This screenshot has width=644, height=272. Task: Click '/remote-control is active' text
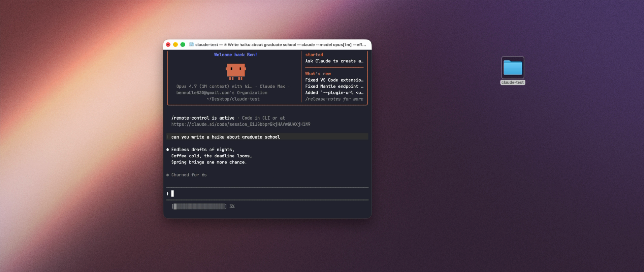[203, 118]
